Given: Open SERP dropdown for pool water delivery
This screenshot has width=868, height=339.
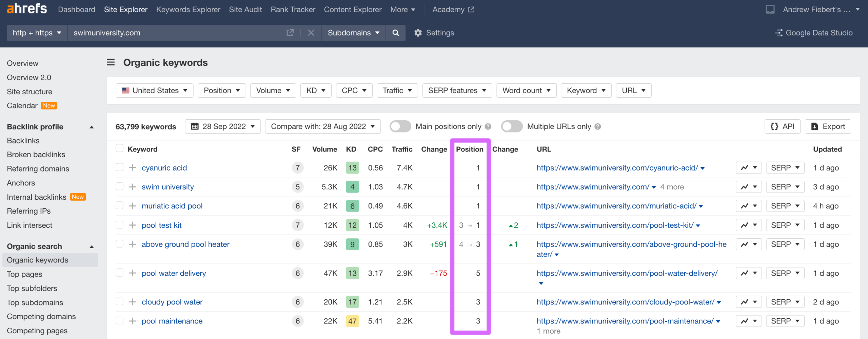Looking at the screenshot, I should [x=785, y=273].
